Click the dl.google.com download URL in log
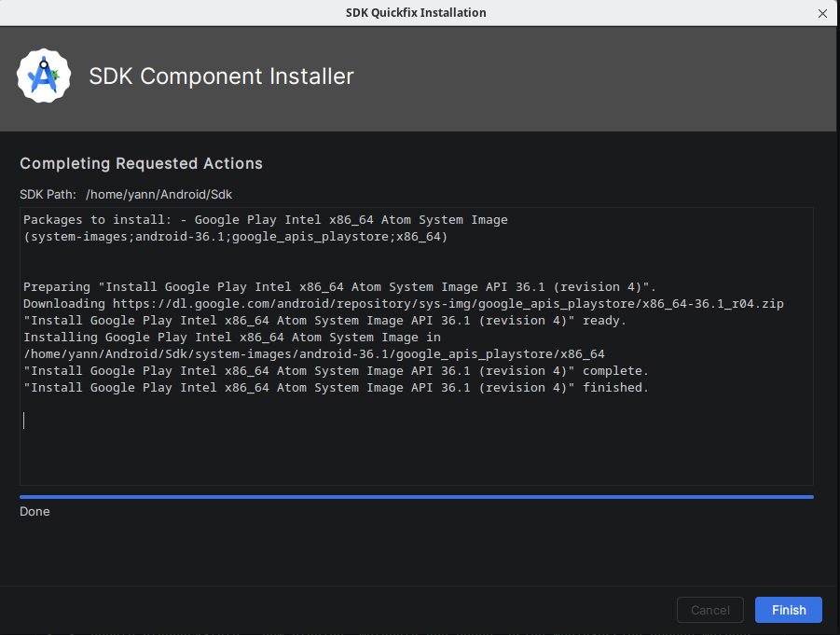Viewport: 840px width, 635px height. (448, 304)
